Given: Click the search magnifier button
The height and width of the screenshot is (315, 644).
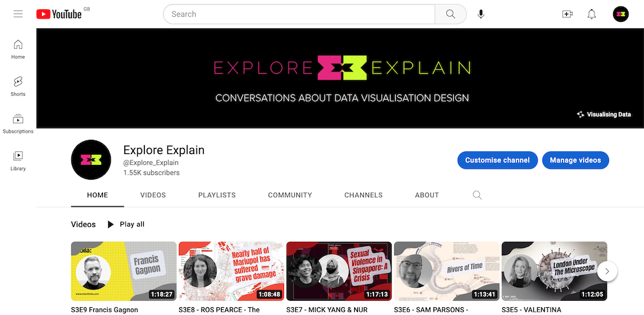Looking at the screenshot, I should [x=451, y=14].
